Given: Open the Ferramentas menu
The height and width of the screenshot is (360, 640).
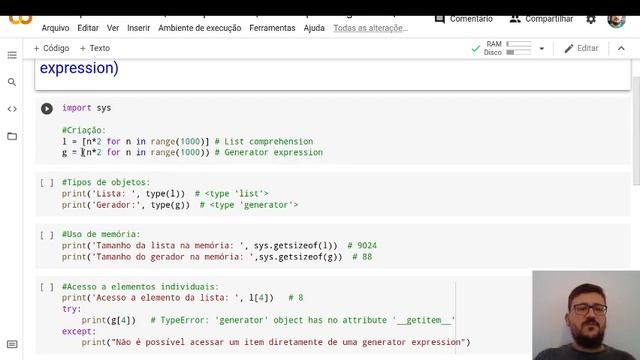Looking at the screenshot, I should (272, 28).
